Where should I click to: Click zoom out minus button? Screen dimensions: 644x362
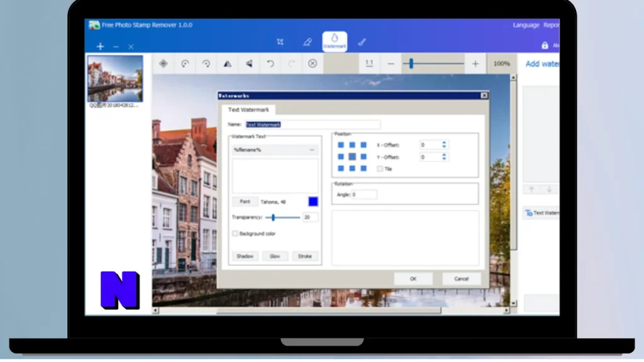(391, 63)
